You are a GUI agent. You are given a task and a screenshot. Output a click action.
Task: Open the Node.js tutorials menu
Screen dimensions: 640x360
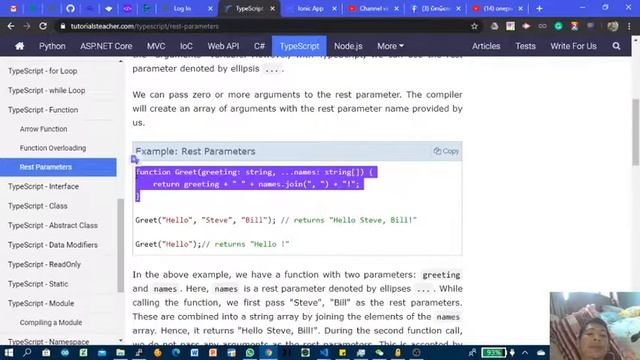point(348,46)
